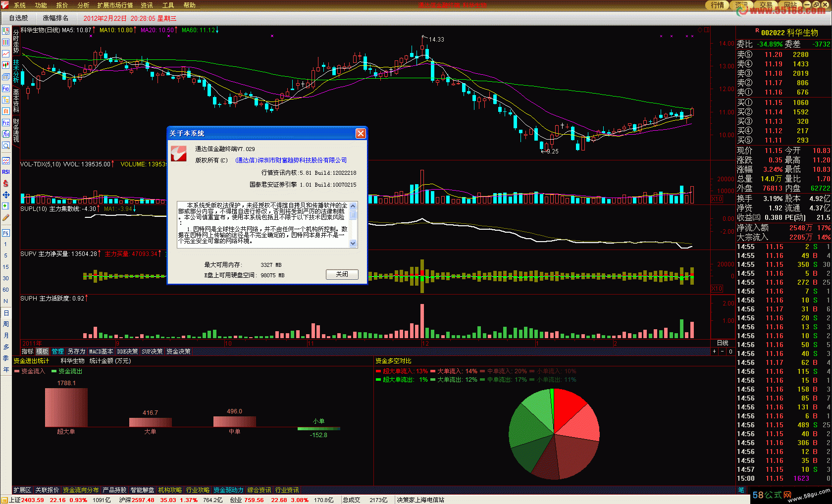Select the pencil drawing tool icon
The image size is (832, 504).
click(6, 217)
